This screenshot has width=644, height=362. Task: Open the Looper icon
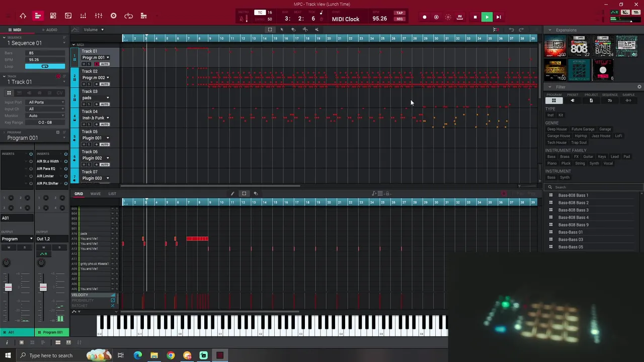[129, 16]
